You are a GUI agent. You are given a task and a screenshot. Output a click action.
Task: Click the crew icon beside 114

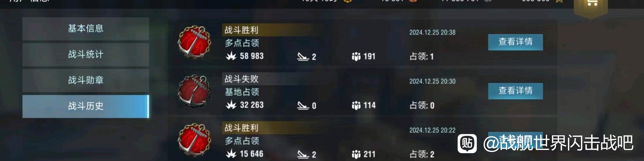pyautogui.click(x=356, y=106)
